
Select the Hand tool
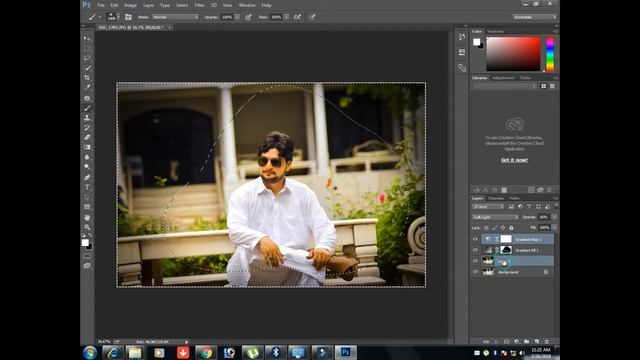(87, 218)
